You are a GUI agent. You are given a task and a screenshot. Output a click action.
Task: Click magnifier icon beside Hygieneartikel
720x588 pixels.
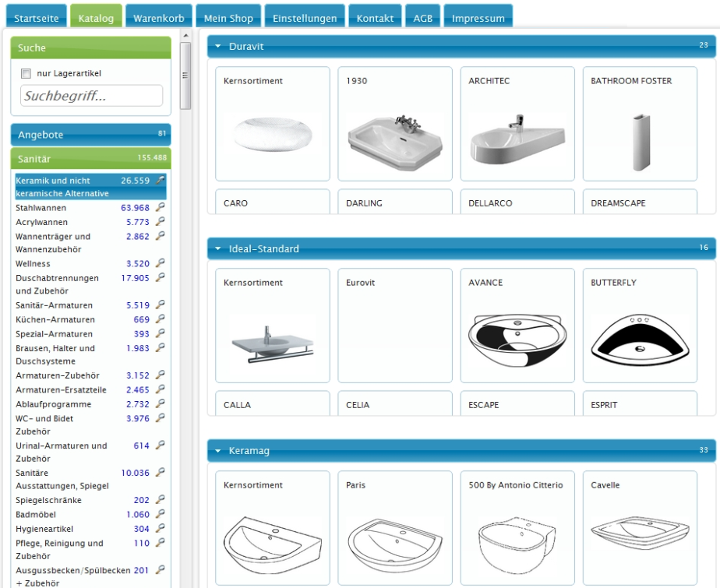tap(161, 528)
